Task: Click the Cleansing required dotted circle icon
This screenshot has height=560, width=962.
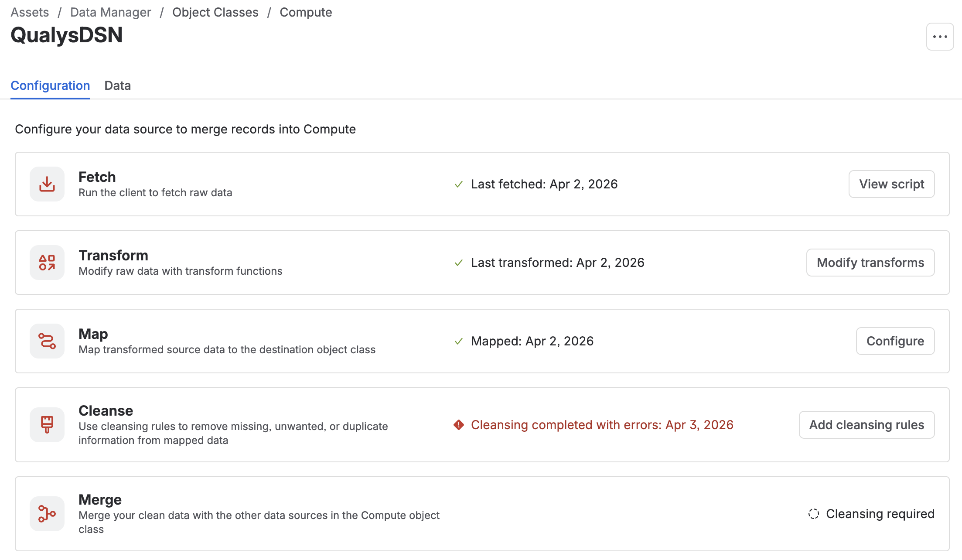Action: (x=814, y=514)
